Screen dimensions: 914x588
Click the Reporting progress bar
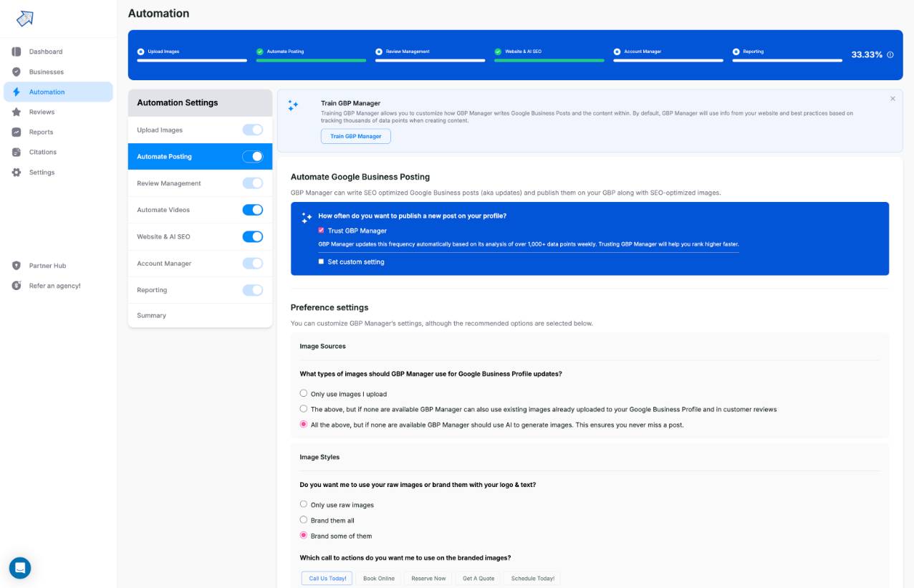coord(787,61)
